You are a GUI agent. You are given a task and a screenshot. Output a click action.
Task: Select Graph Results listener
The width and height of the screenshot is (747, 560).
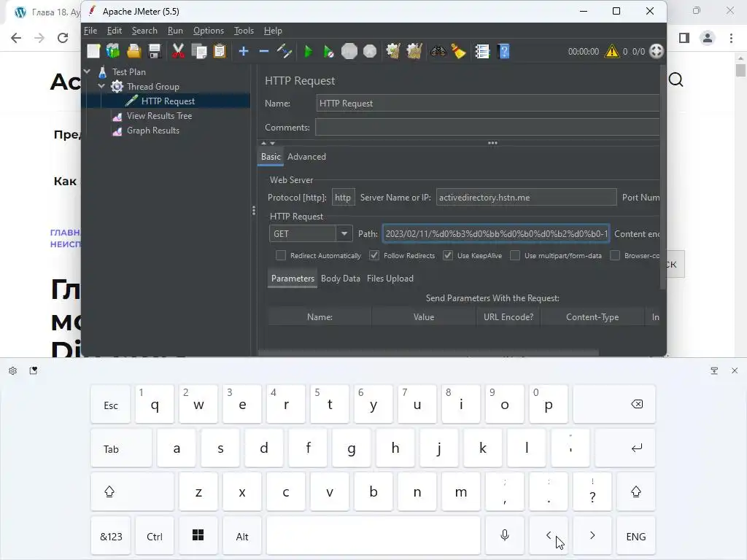tap(153, 131)
